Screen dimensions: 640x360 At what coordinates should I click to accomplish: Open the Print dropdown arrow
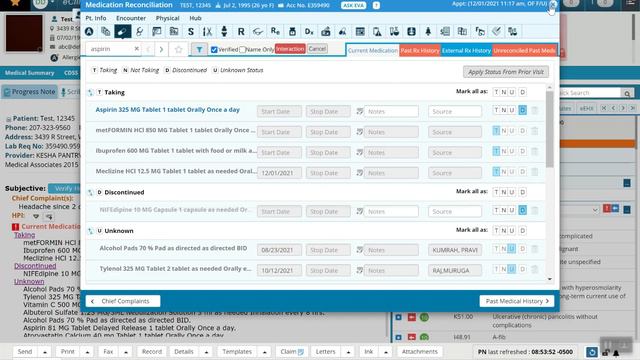[87, 352]
